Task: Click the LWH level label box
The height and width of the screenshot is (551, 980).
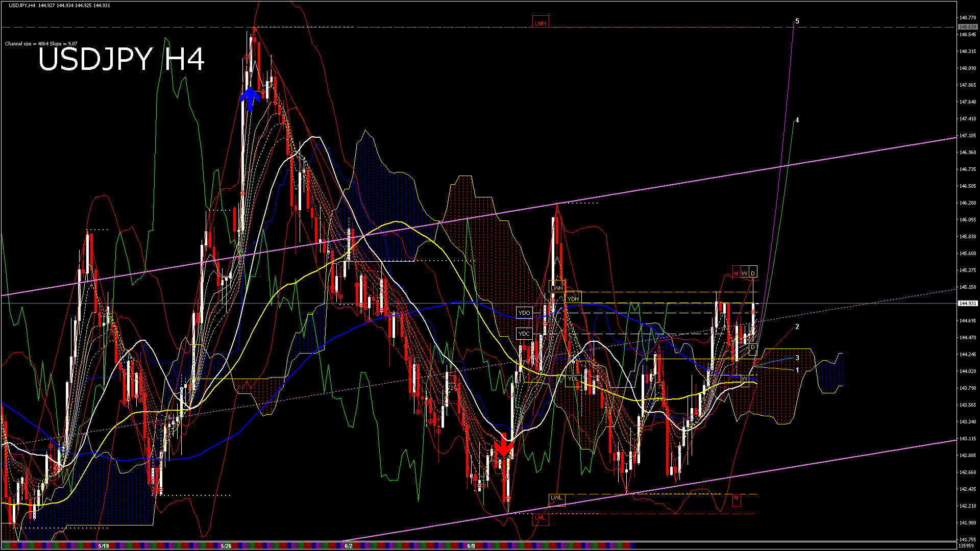Action: pos(557,288)
